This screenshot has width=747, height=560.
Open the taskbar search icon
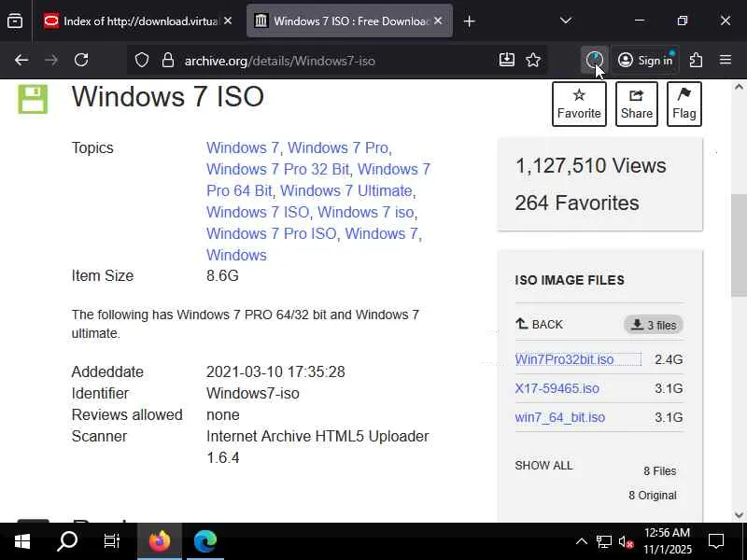click(67, 541)
